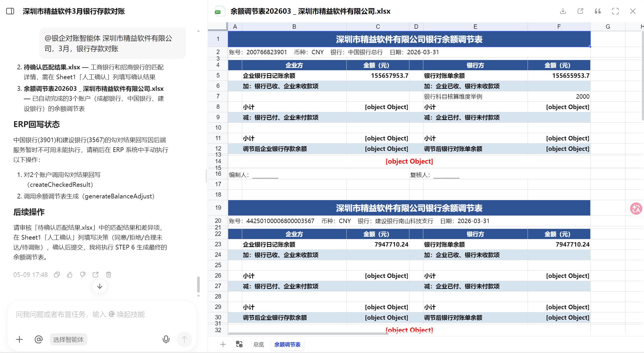Click the chat panel vertical scrollbar

198,284
